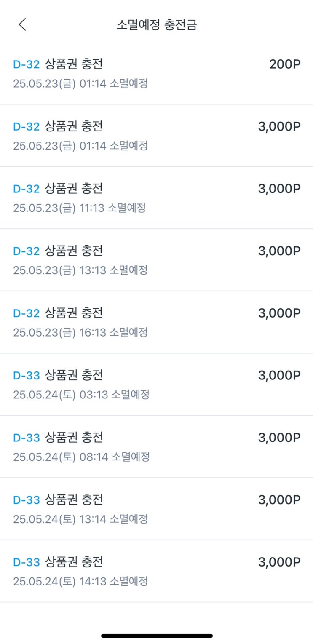Tap the 3,000P amount of the 16:13 entry
Screen dimensions: 313x644
[279, 313]
